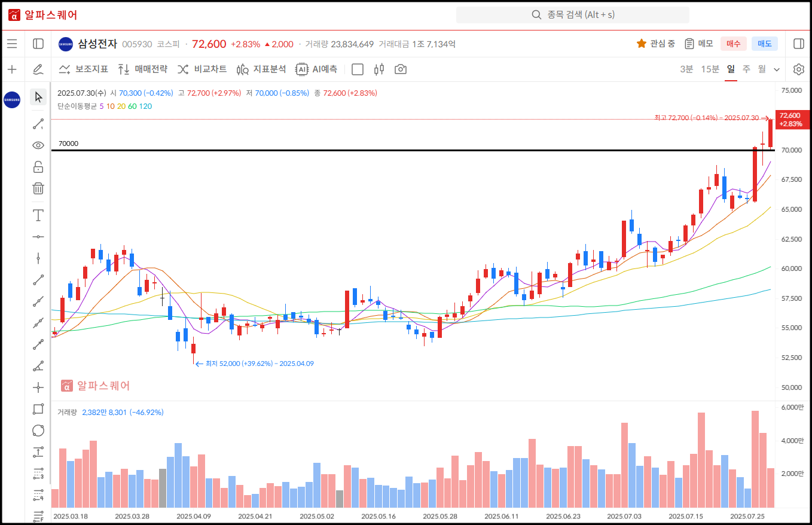Switch to 3분 interval
The height and width of the screenshot is (525, 812).
(686, 69)
